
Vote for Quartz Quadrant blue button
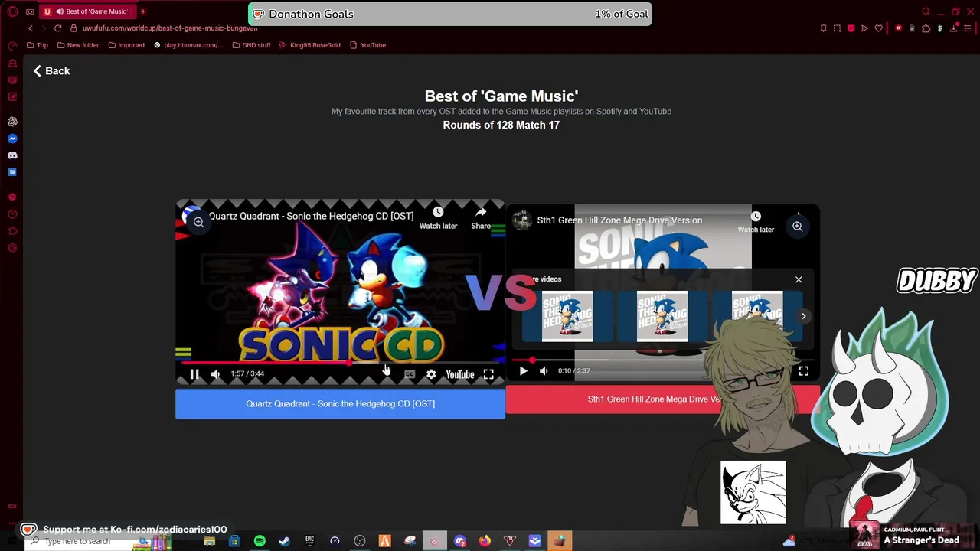pos(340,403)
